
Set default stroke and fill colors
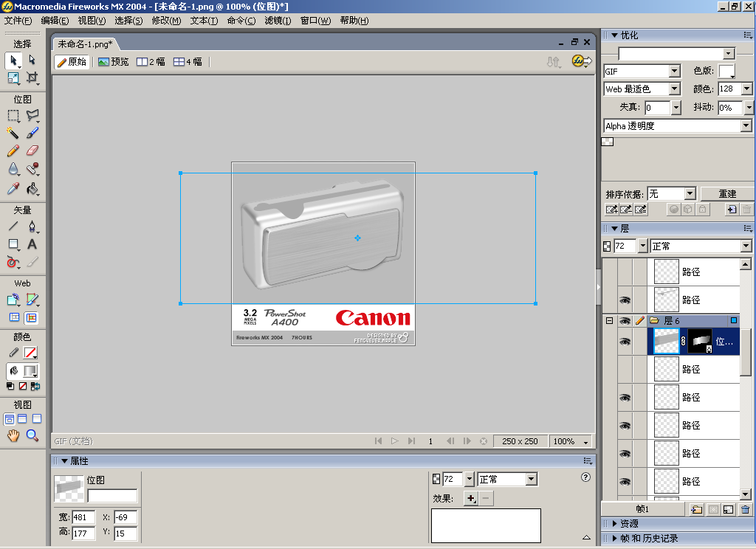[10, 386]
